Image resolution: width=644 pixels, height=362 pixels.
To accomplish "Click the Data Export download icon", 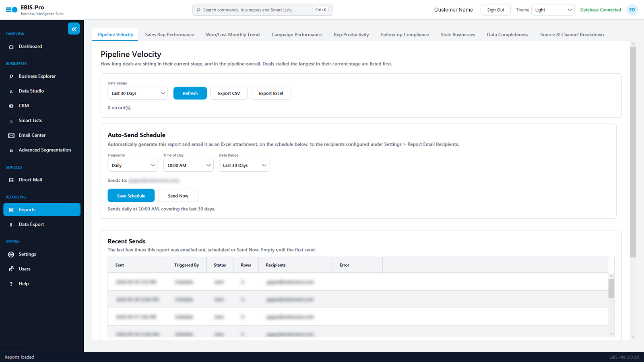I will click(11, 225).
